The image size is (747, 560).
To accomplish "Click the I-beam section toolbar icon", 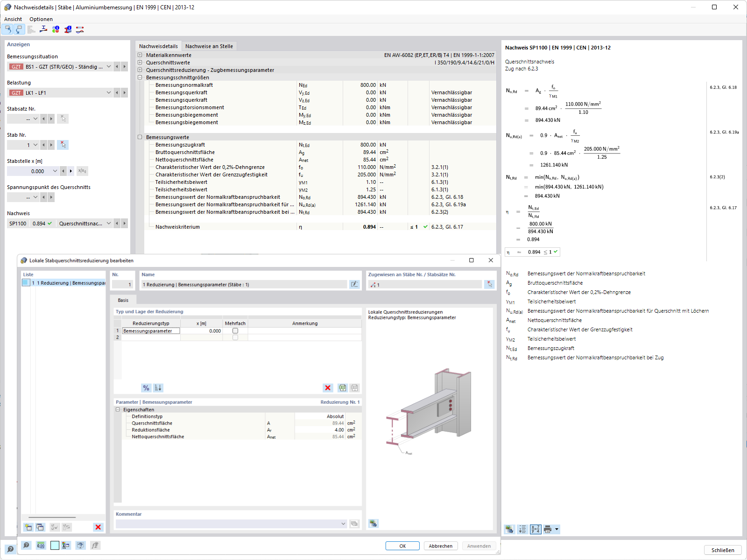I will (x=43, y=29).
